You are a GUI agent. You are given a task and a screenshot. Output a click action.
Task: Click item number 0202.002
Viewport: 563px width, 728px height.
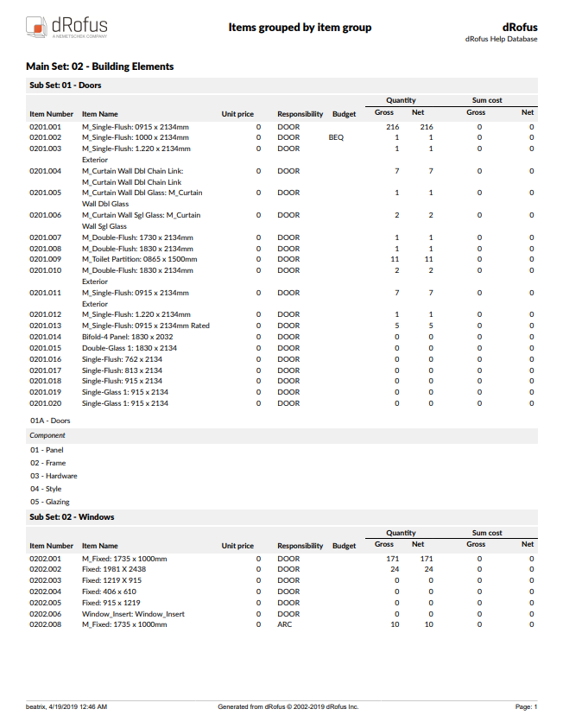coord(45,570)
